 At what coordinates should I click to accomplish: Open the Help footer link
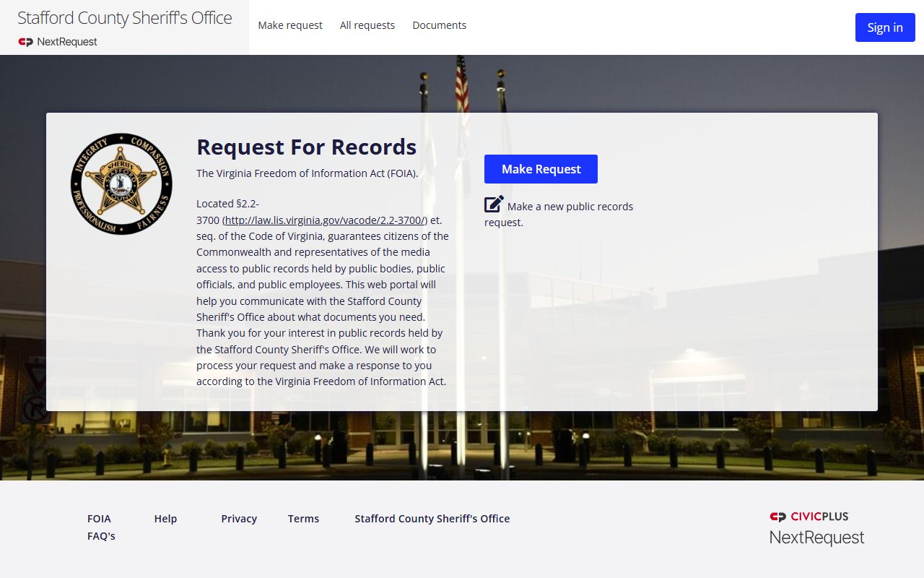pos(165,519)
